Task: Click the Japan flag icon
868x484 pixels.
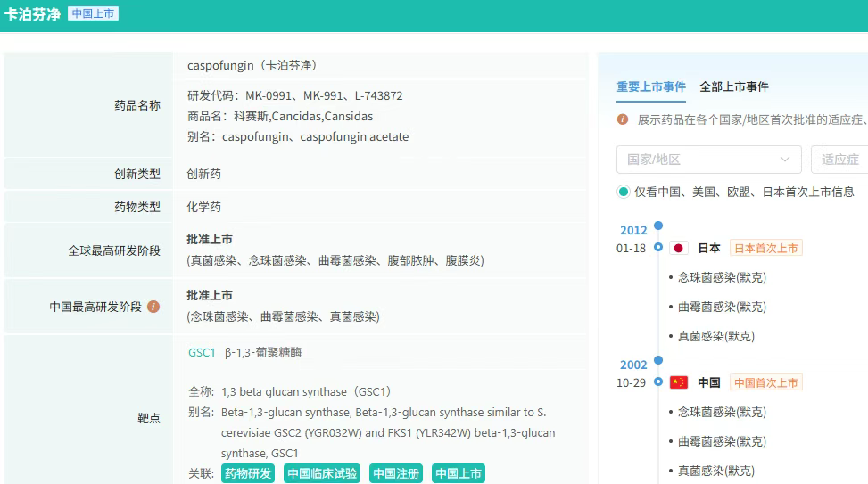Action: (679, 248)
